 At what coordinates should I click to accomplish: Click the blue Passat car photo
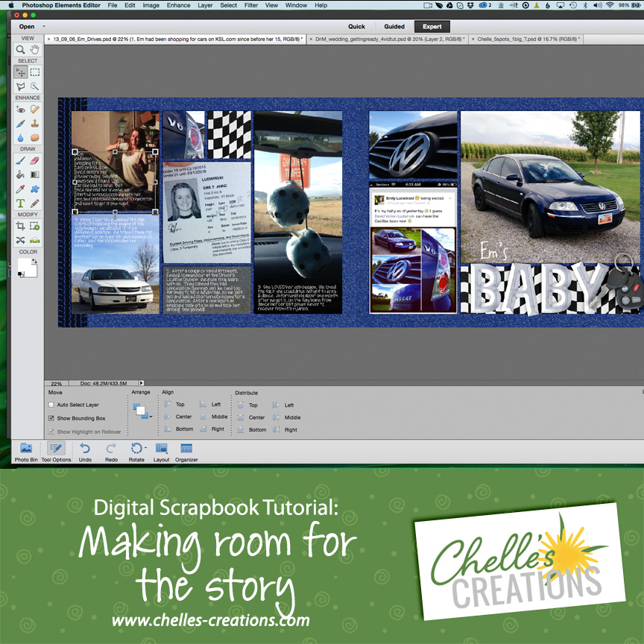550,187
